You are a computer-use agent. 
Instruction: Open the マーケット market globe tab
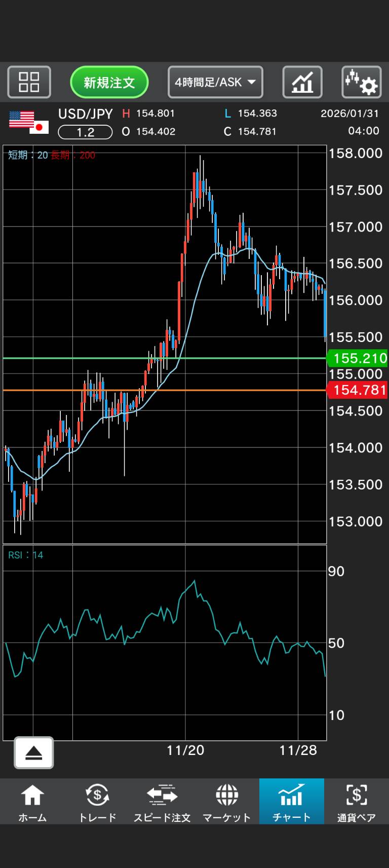click(x=227, y=802)
